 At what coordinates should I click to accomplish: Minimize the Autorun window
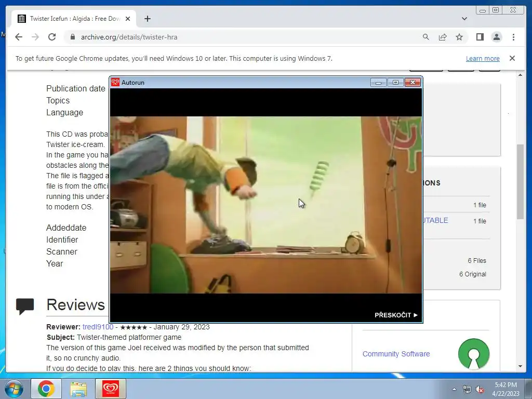(x=378, y=83)
